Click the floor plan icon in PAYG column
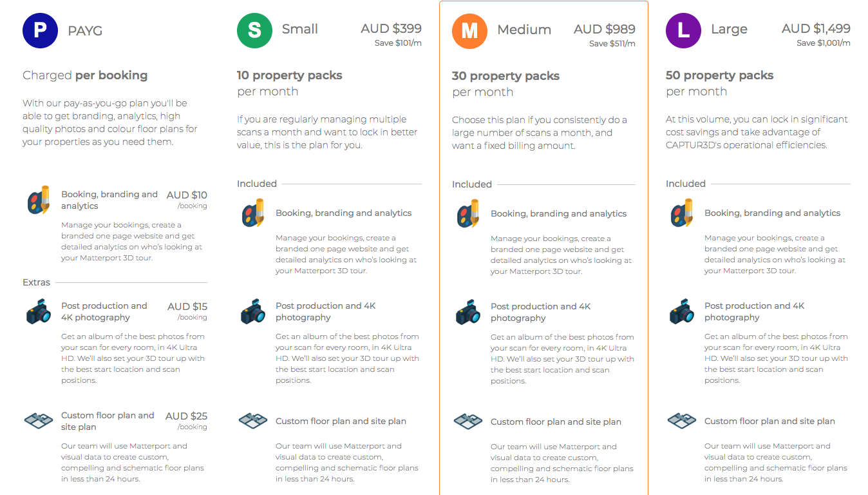Screen dimensions: 868x495 click(x=38, y=421)
